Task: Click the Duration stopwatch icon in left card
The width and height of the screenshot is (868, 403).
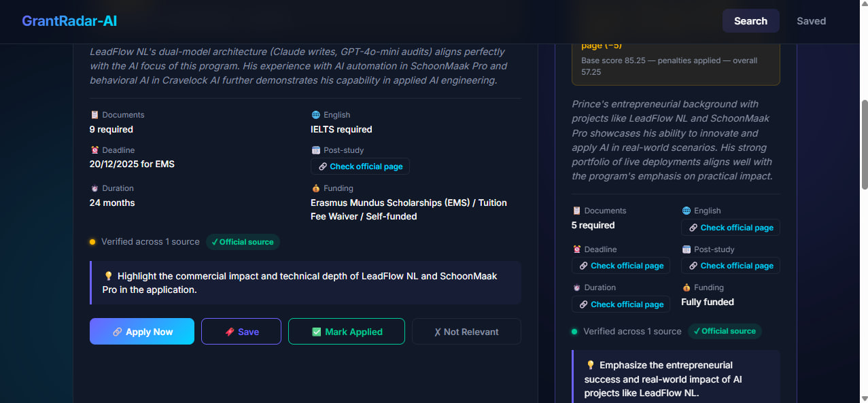Action: 94,188
